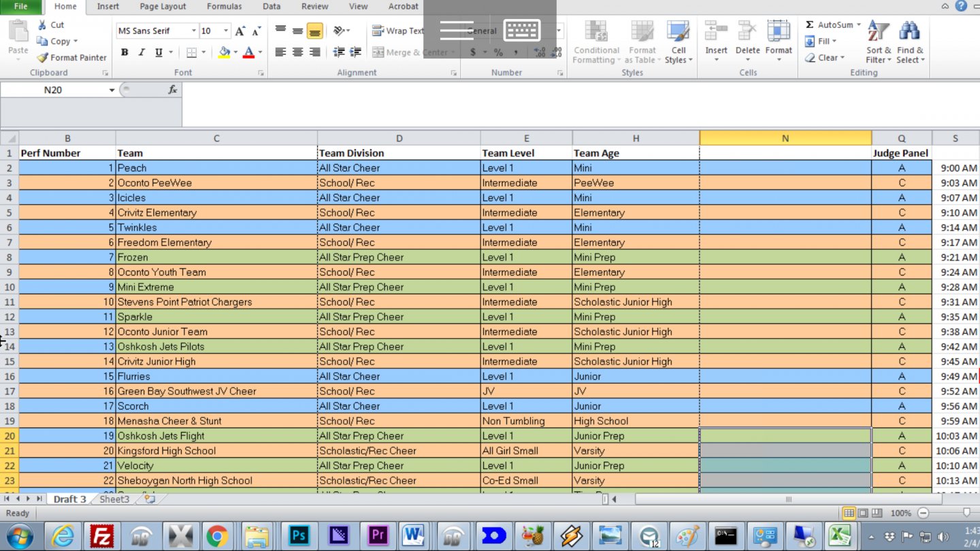Click the Insert Worksheet tab icon
Image resolution: width=980 pixels, height=551 pixels.
[149, 499]
